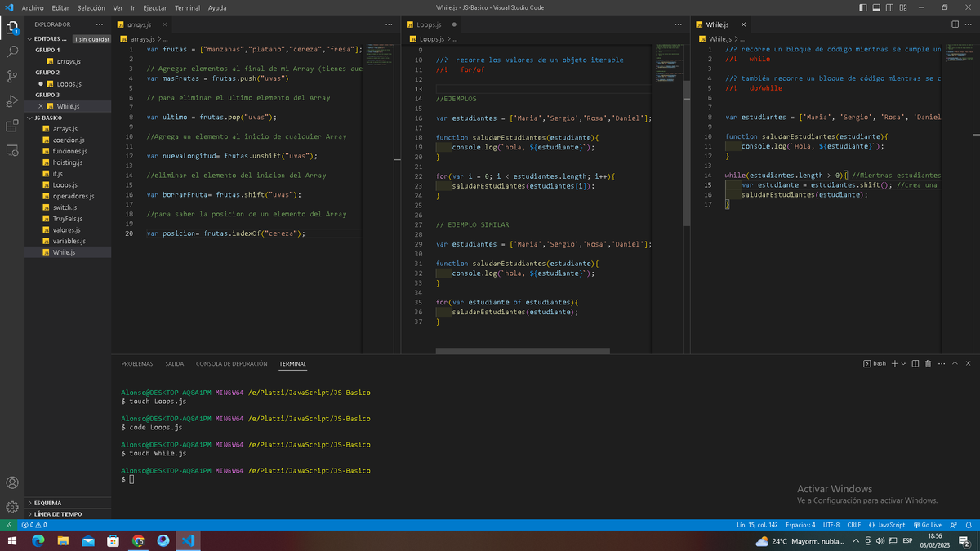Image resolution: width=980 pixels, height=551 pixels.
Task: Open Remote Explorer in activity bar
Action: (12, 151)
